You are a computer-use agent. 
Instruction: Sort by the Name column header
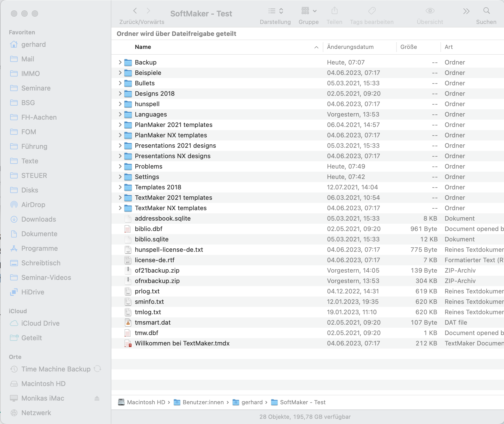click(x=143, y=47)
